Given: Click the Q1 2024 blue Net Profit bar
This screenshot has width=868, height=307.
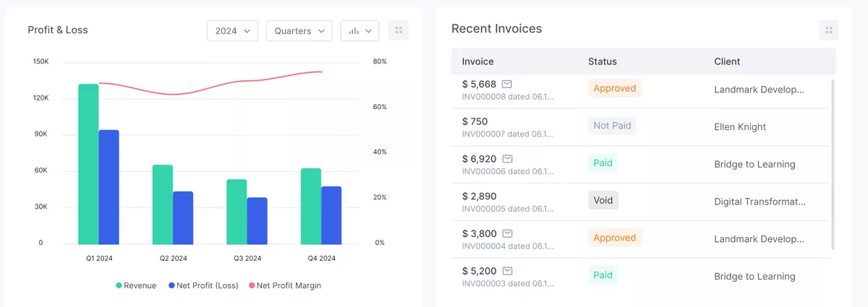Looking at the screenshot, I should click(109, 187).
